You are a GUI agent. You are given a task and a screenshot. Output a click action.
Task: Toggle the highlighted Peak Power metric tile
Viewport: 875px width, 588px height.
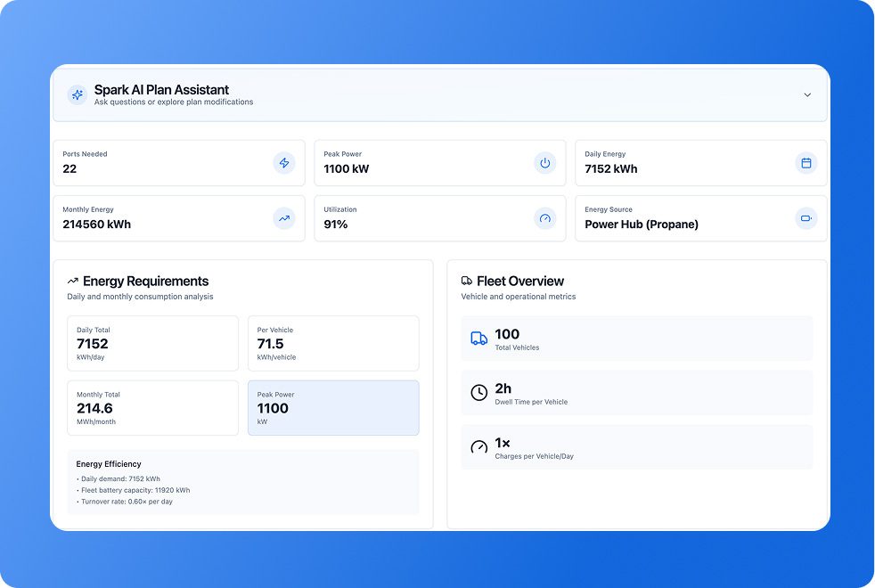(333, 407)
